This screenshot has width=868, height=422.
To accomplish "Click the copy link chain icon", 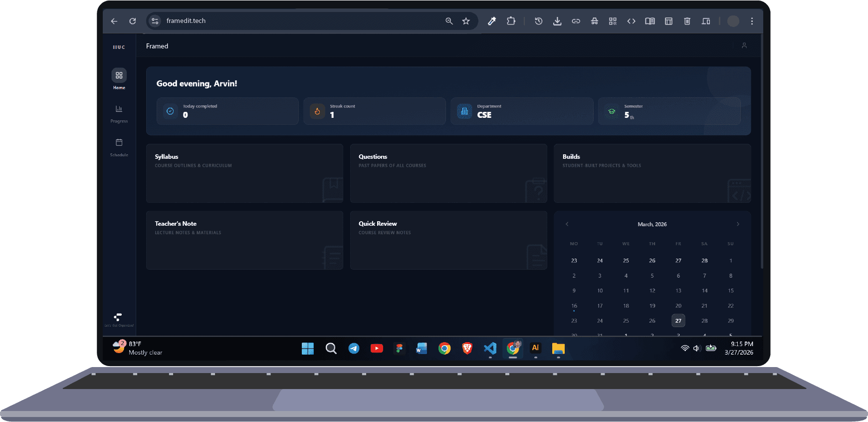I will [x=576, y=21].
